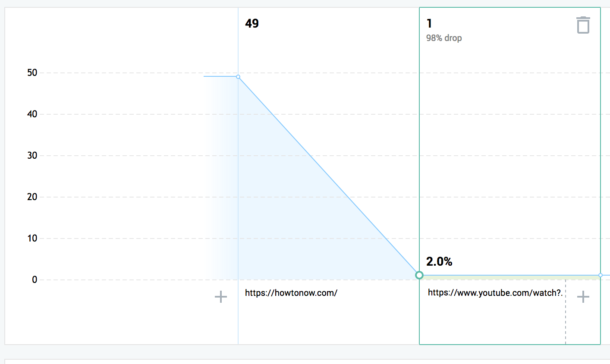The image size is (610, 364).
Task: Delete the selected funnel step with trash icon
Action: [583, 25]
